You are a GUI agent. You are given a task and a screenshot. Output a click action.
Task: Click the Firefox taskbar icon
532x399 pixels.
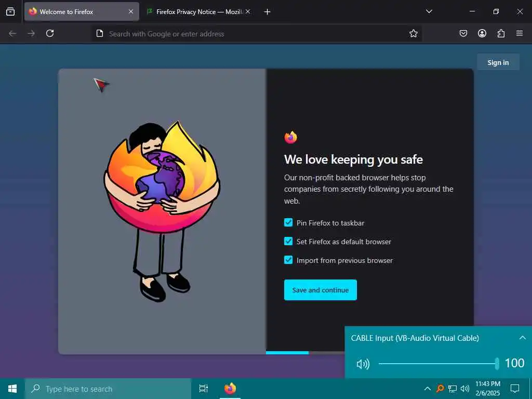pos(230,389)
